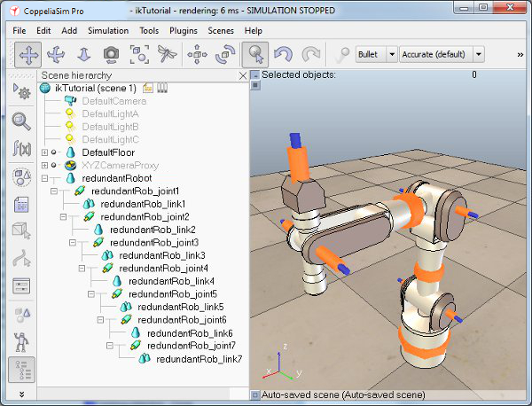Open the Simulation menu
This screenshot has width=532, height=406.
click(x=108, y=30)
